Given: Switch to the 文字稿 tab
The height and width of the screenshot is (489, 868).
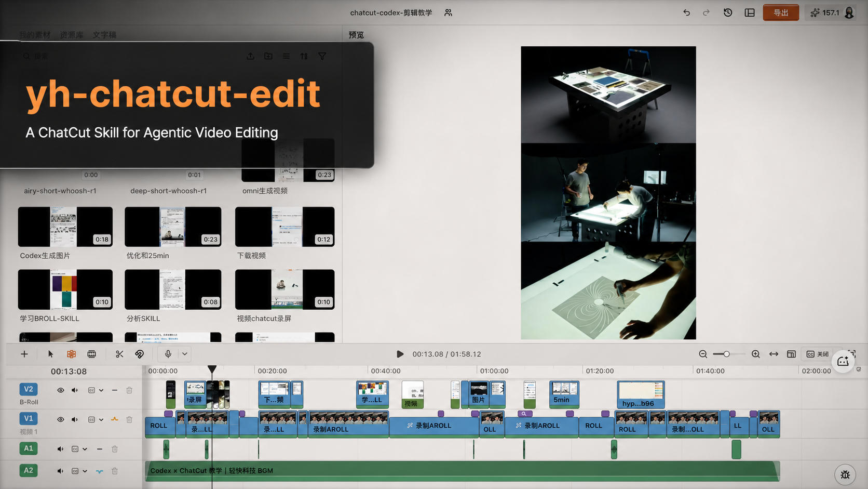Looking at the screenshot, I should pos(104,35).
